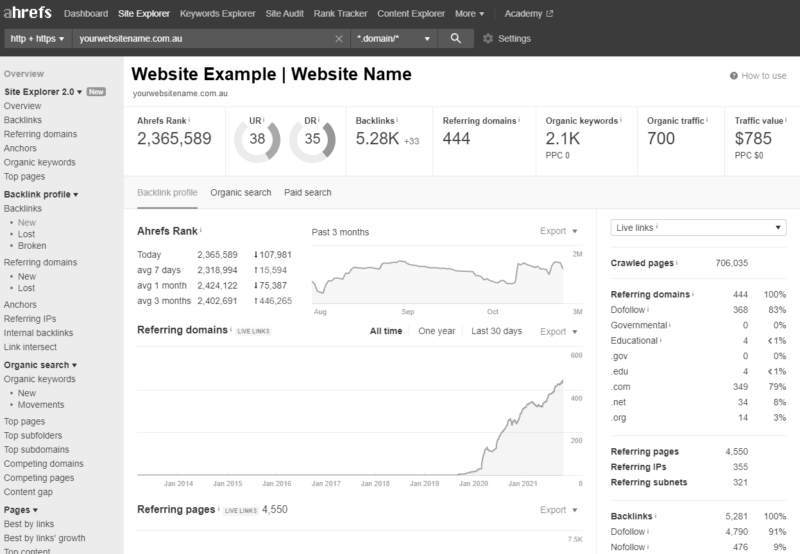Open Content gap in sidebar
800x554 pixels.
(x=28, y=492)
